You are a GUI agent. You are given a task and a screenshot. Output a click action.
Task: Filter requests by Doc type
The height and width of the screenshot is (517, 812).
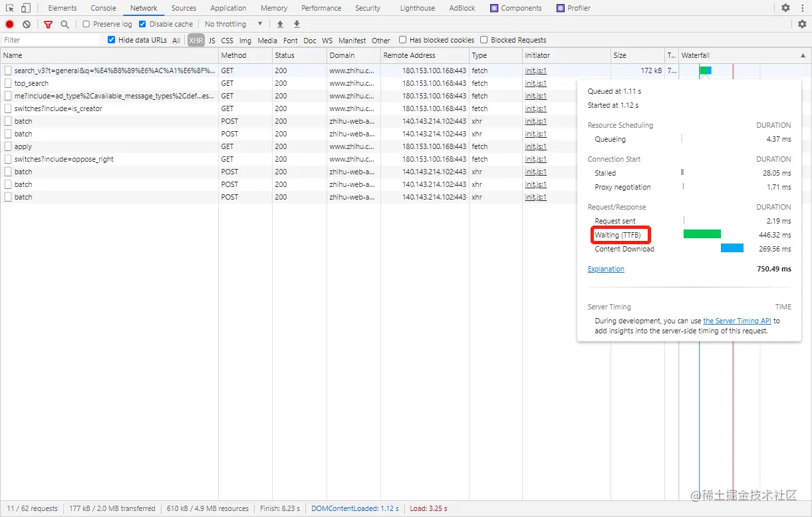(310, 41)
